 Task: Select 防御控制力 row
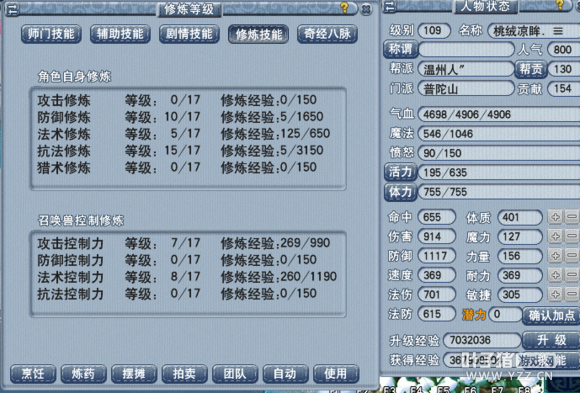pos(177,260)
